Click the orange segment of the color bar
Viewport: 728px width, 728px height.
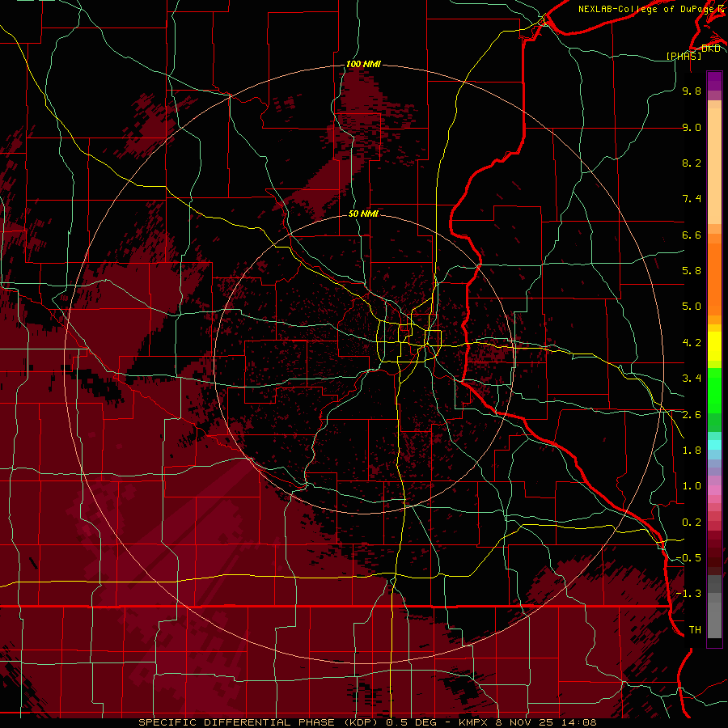tap(714, 278)
